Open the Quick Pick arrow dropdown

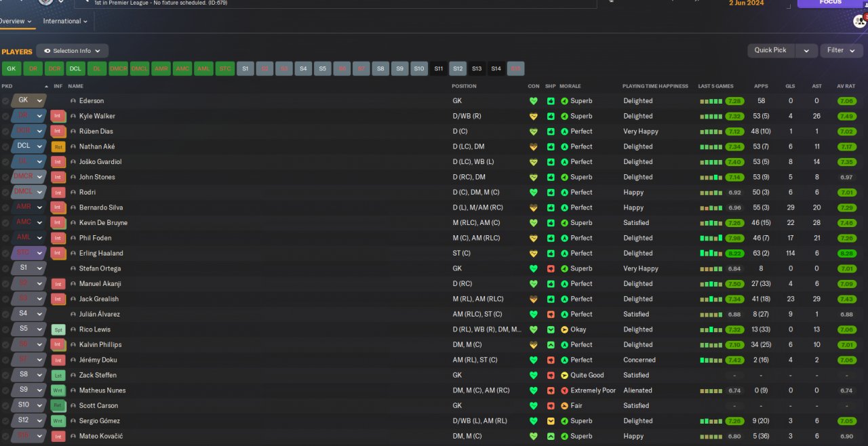[x=806, y=50]
